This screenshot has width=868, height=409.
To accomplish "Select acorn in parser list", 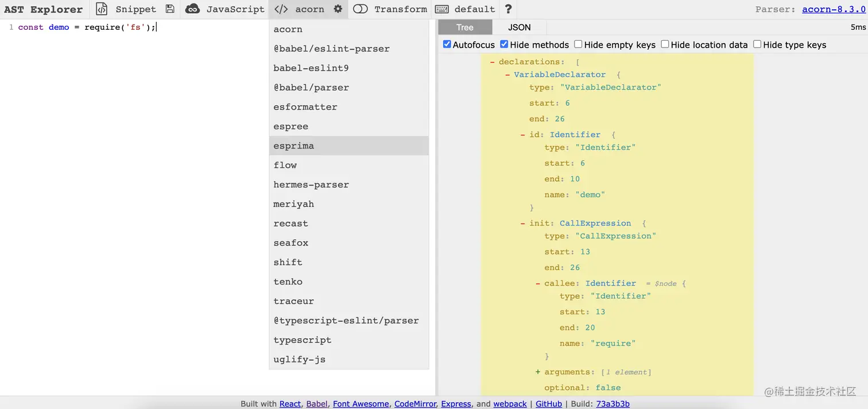I will (349, 29).
